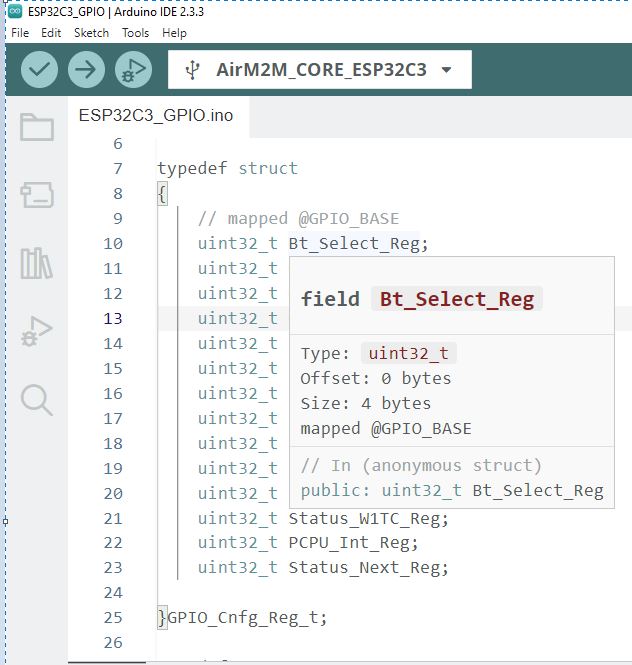This screenshot has width=632, height=665.
Task: Click line number 26 in gutter
Action: (113, 643)
